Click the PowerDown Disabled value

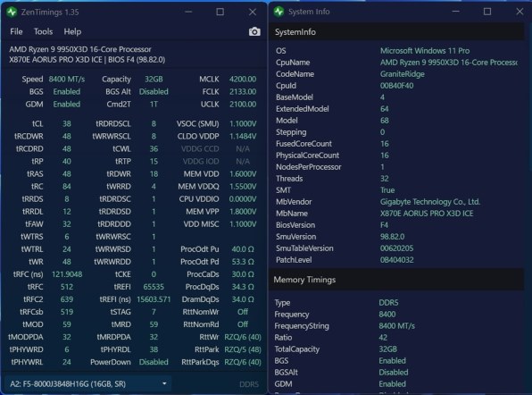pyautogui.click(x=154, y=363)
